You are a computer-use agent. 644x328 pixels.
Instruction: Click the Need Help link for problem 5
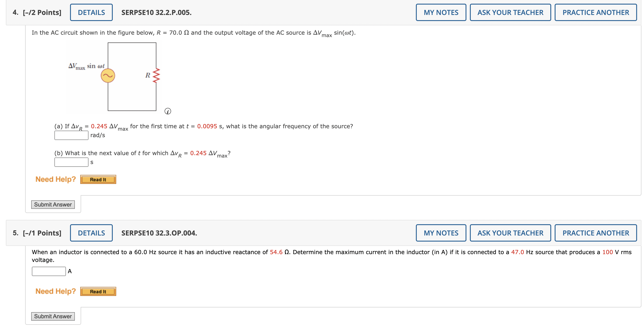coord(55,291)
